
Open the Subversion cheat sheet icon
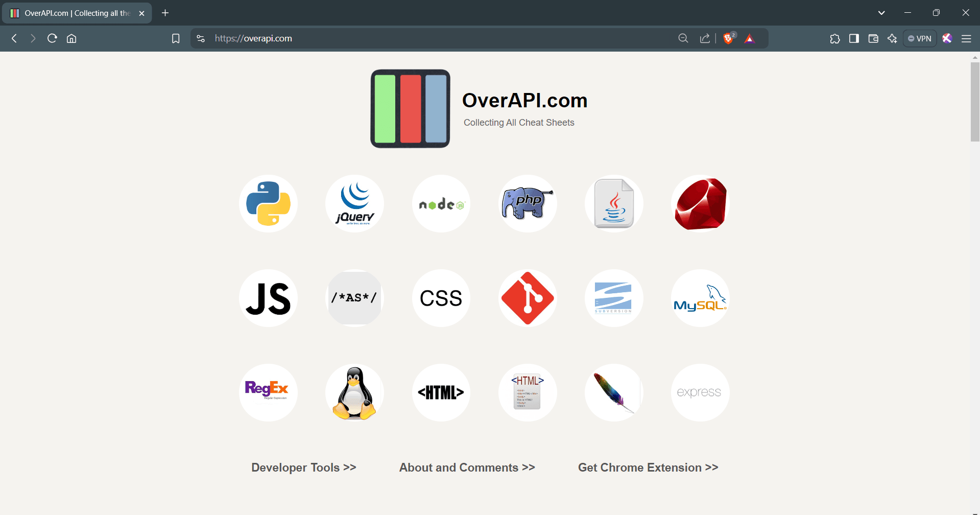click(x=614, y=298)
